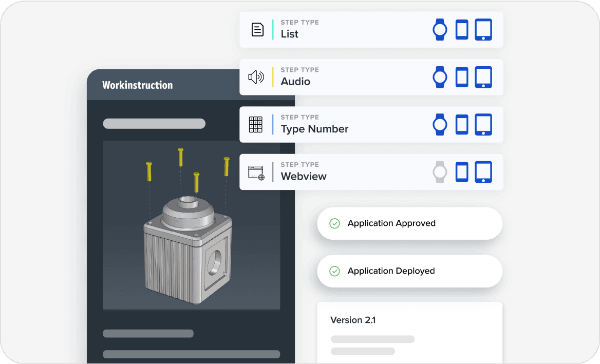Select the smartwatch icon in List row
The image size is (600, 364).
[x=440, y=30]
